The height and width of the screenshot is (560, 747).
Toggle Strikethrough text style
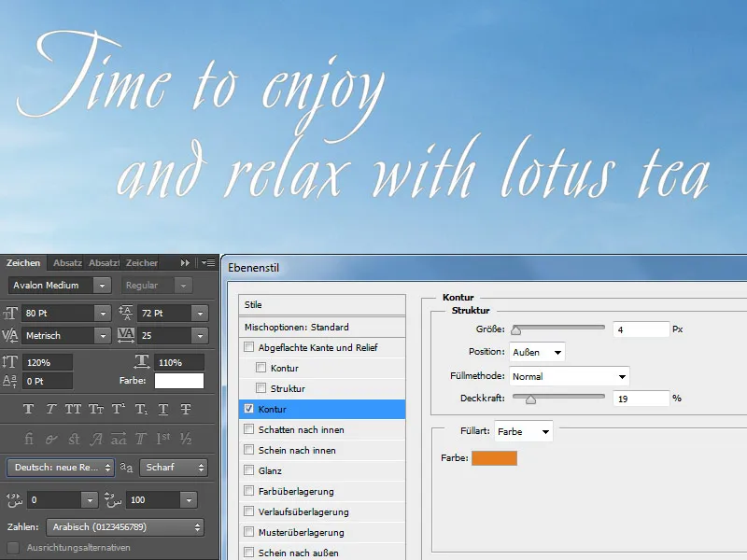pyautogui.click(x=186, y=409)
